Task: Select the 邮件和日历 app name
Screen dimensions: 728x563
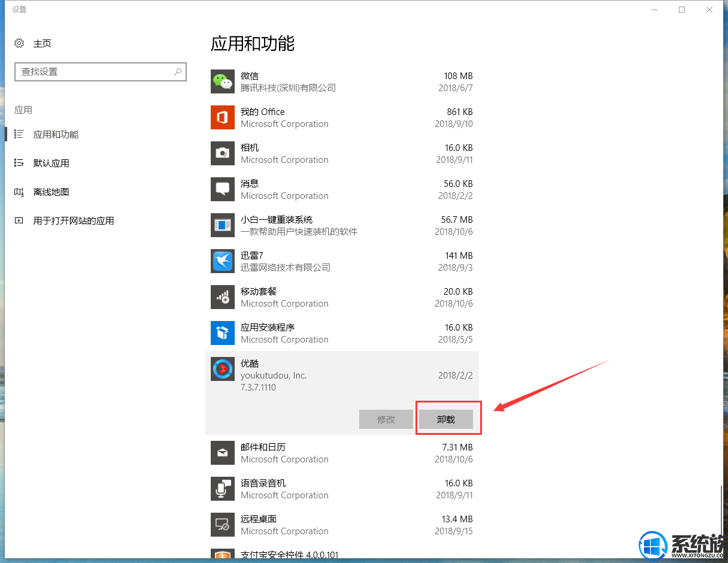Action: (263, 447)
